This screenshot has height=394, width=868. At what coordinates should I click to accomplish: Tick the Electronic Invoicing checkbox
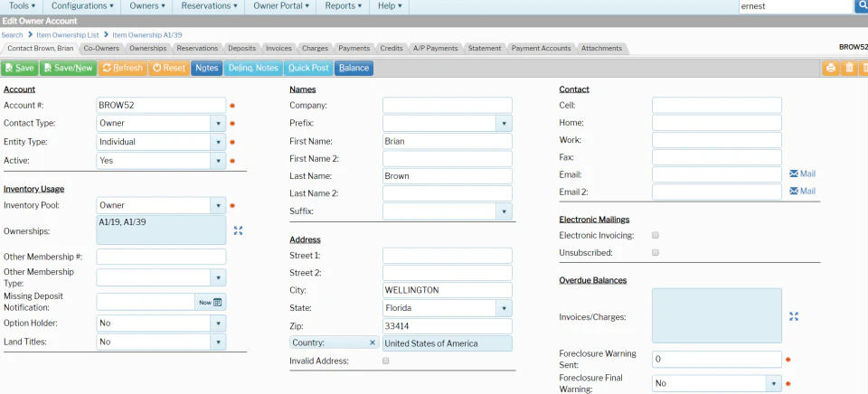click(656, 235)
